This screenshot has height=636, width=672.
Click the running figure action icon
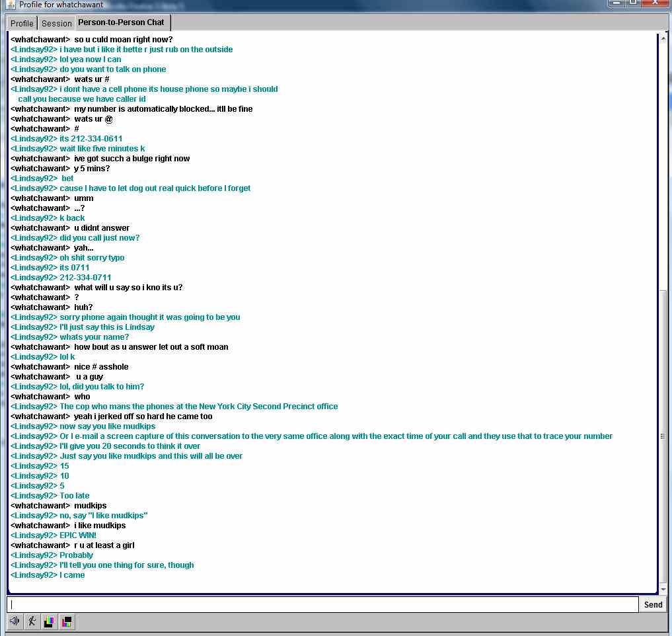coord(32,621)
